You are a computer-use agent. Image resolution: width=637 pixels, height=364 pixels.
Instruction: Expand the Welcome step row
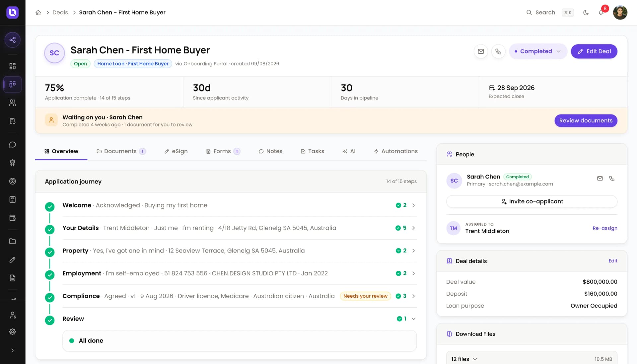click(240, 205)
